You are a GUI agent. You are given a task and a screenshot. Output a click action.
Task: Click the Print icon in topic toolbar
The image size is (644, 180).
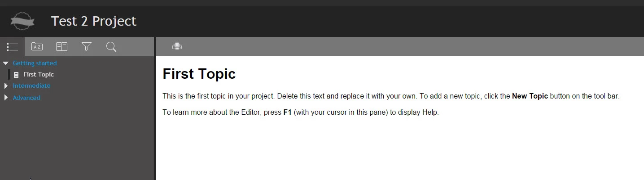point(177,46)
